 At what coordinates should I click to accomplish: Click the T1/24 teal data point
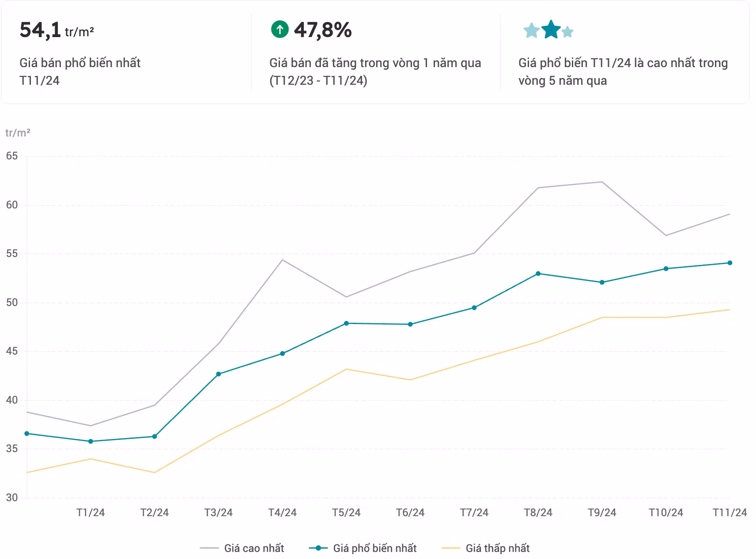click(91, 441)
